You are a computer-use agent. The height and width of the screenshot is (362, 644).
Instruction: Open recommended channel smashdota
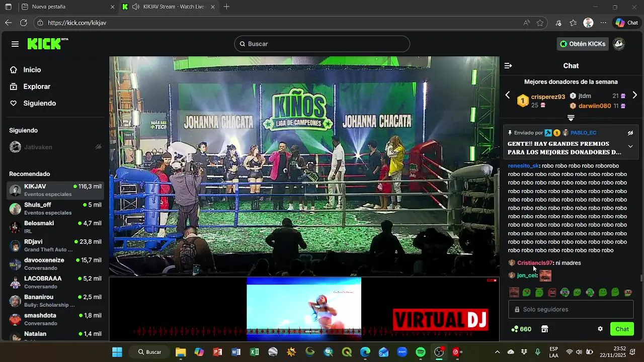click(55, 319)
